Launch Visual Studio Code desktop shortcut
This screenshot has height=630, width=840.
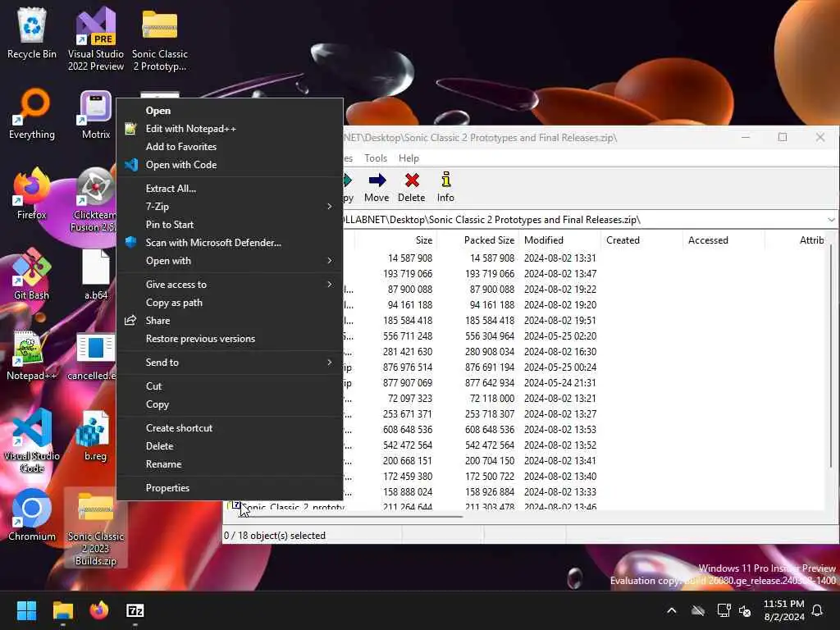coord(32,441)
